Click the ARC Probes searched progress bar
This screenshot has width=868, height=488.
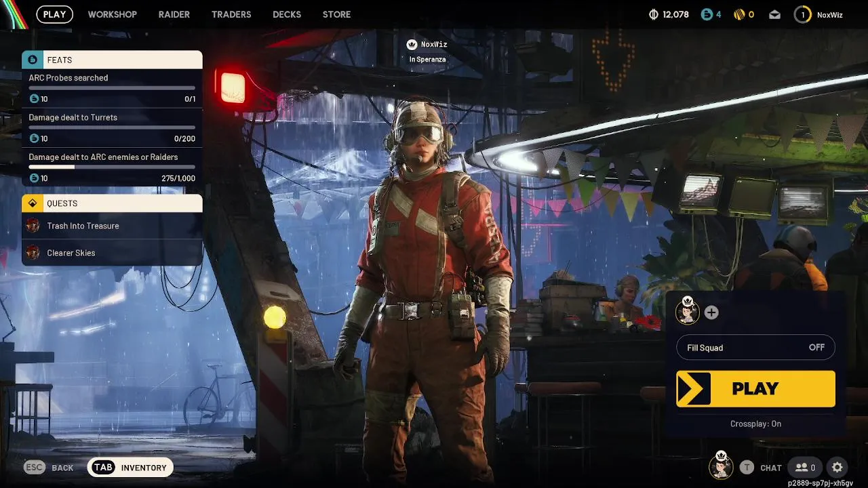coord(112,88)
